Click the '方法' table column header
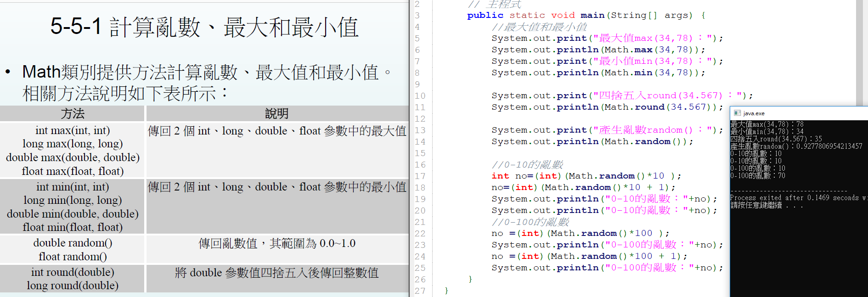868x297 pixels. (x=73, y=113)
